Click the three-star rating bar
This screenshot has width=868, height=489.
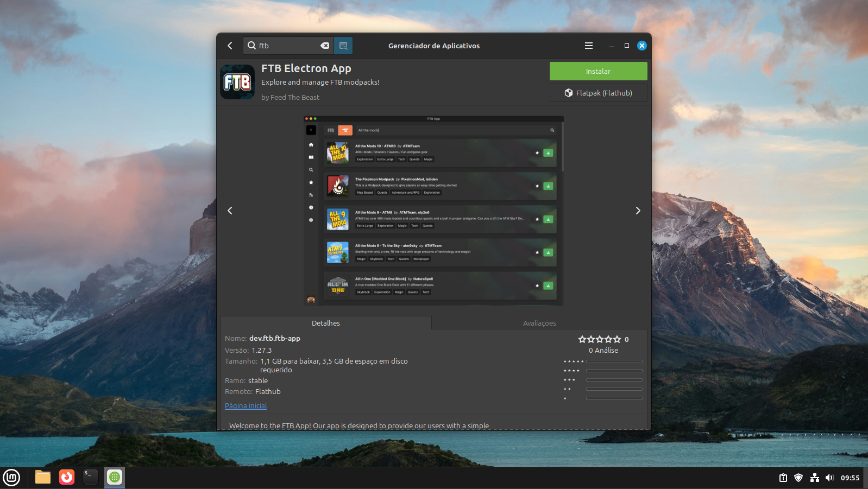click(x=614, y=379)
